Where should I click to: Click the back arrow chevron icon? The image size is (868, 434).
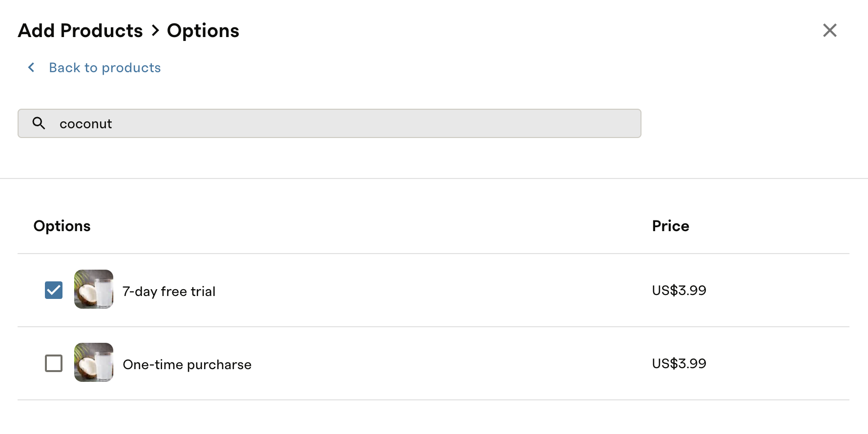tap(31, 67)
